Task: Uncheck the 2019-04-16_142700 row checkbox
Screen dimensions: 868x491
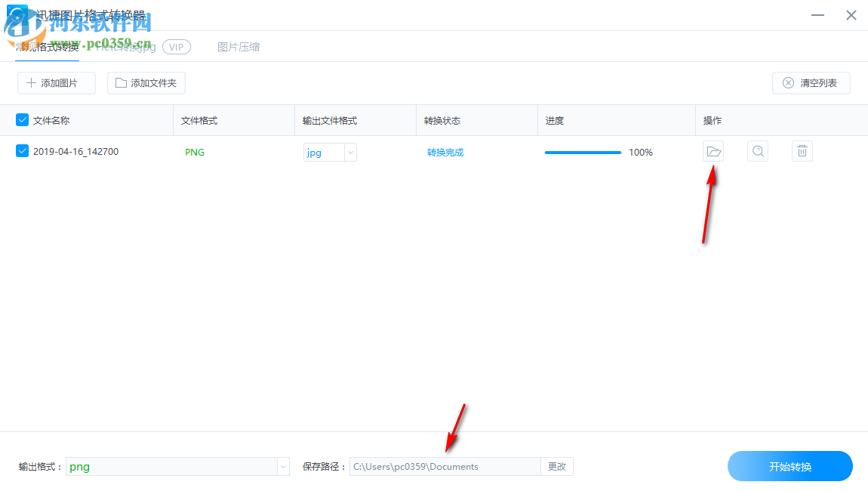Action: point(21,151)
